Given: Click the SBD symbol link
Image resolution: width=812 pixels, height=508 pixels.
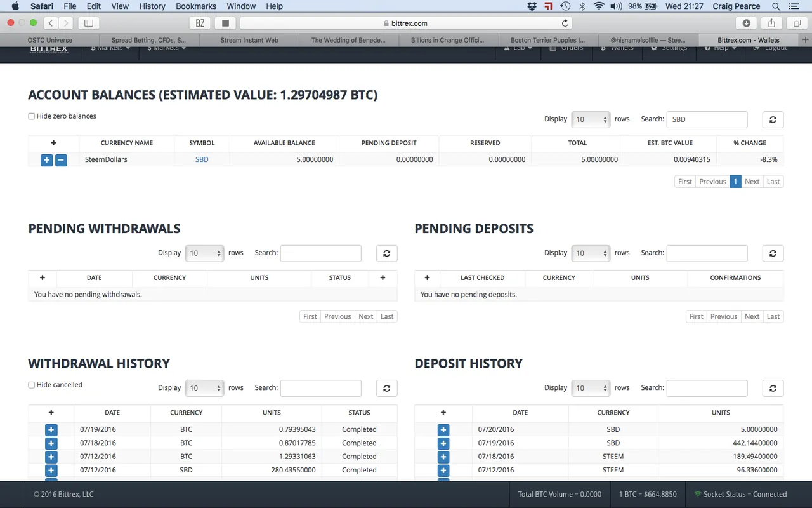Looking at the screenshot, I should pyautogui.click(x=202, y=160).
